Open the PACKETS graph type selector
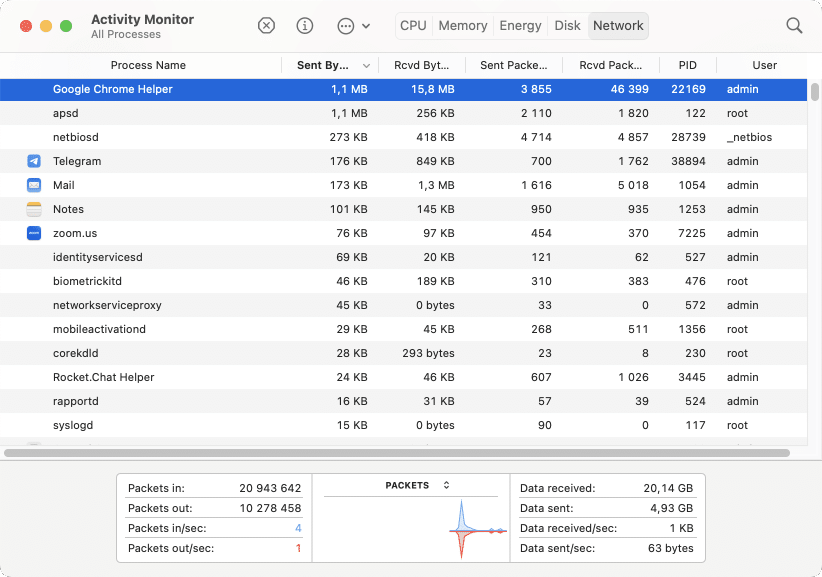The width and height of the screenshot is (822, 577). [447, 485]
